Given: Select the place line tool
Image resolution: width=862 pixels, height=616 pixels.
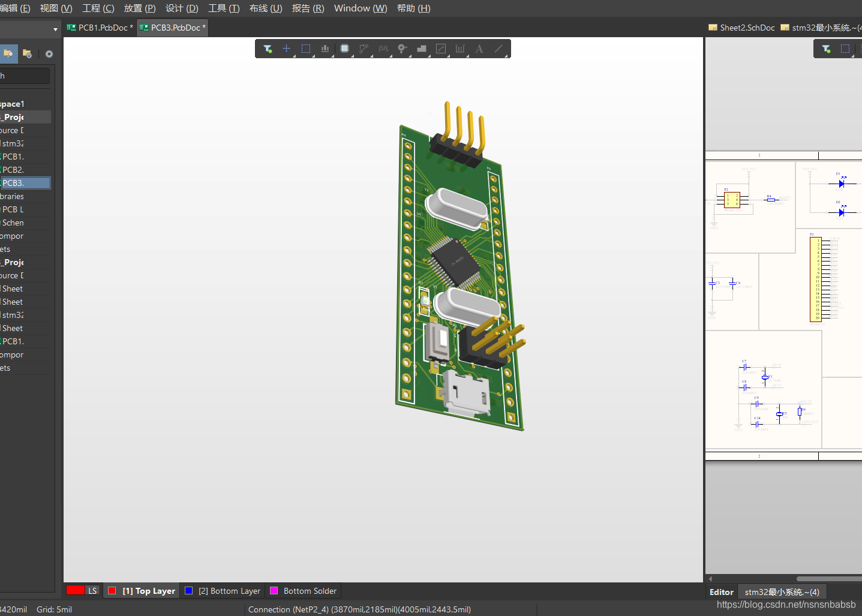Looking at the screenshot, I should click(x=498, y=49).
